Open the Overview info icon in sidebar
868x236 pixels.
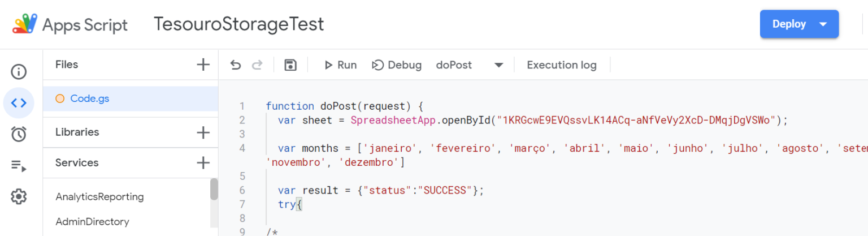point(19,72)
